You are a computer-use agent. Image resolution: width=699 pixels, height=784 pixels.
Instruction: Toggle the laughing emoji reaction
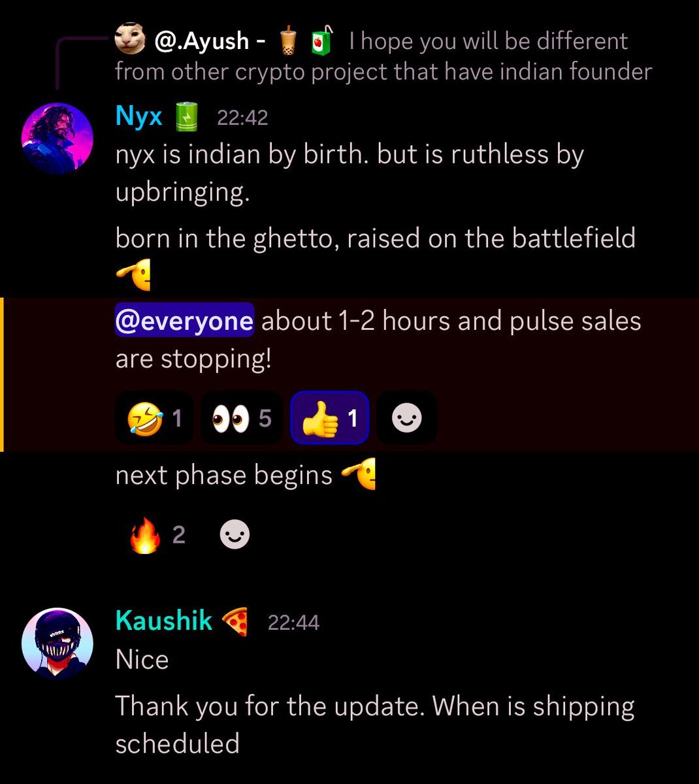click(154, 418)
